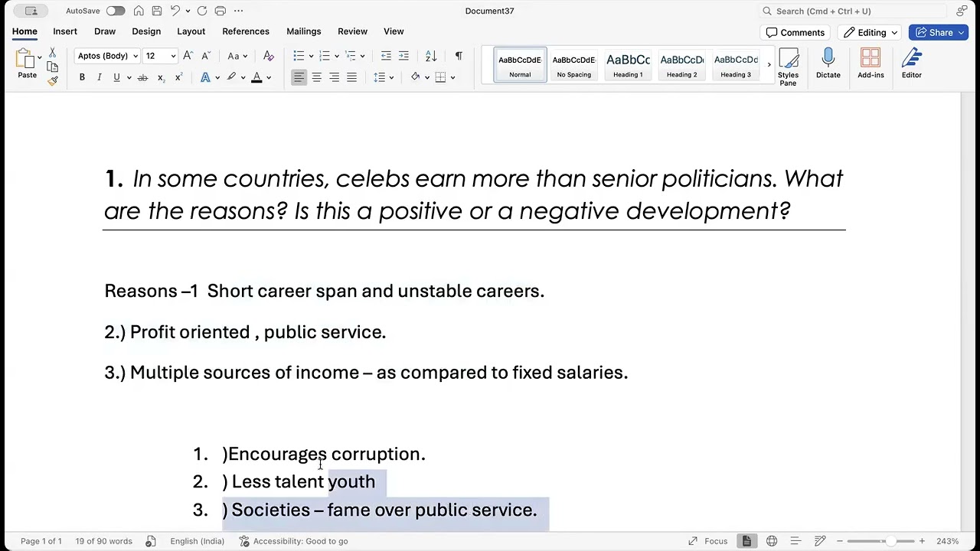Open the font size combo box
The height and width of the screenshot is (551, 980).
(x=160, y=56)
